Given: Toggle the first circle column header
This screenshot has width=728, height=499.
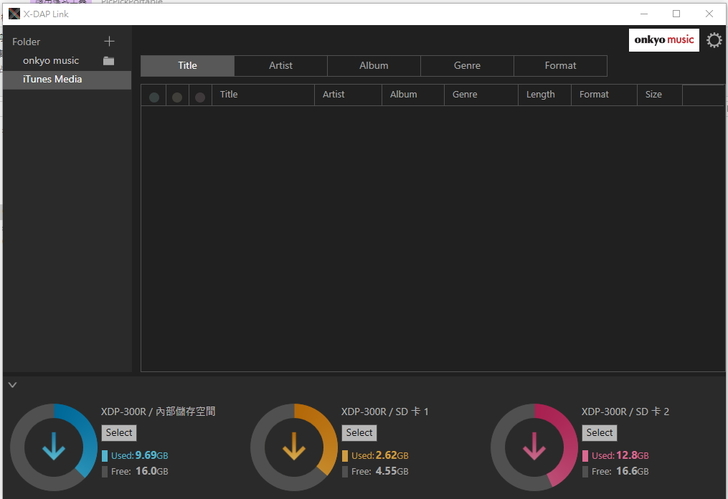Looking at the screenshot, I should click(x=154, y=97).
